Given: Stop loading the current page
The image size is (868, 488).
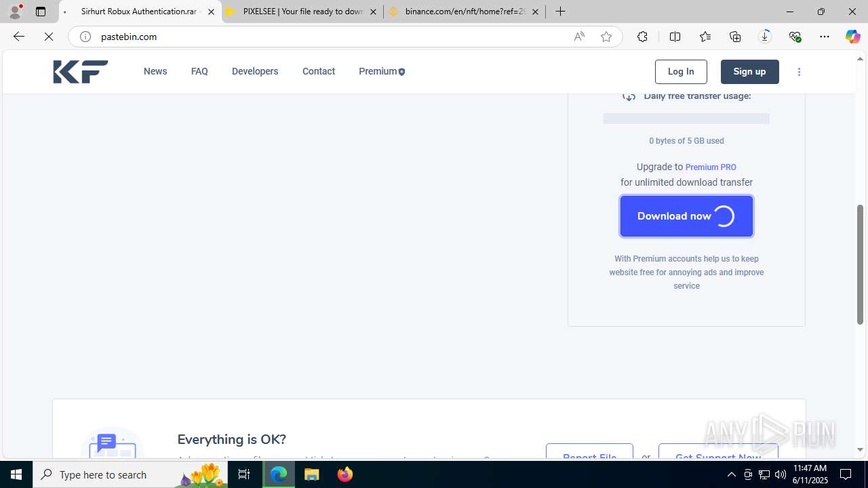Looking at the screenshot, I should (49, 37).
